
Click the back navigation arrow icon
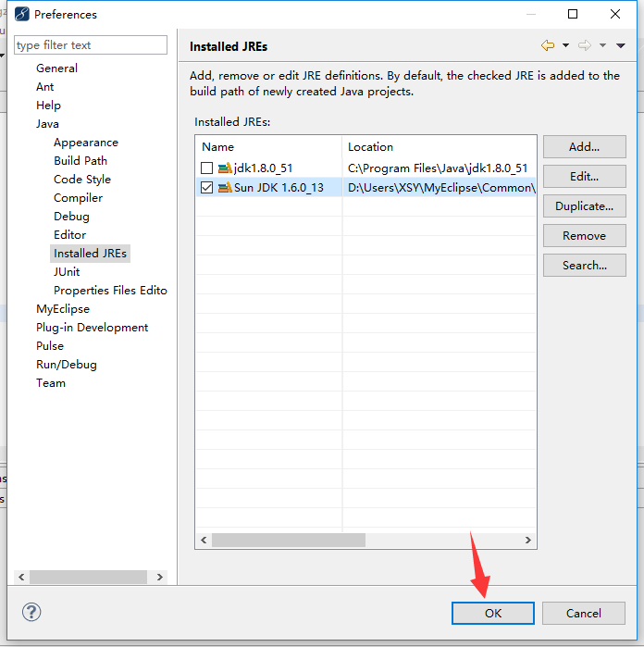tap(548, 45)
